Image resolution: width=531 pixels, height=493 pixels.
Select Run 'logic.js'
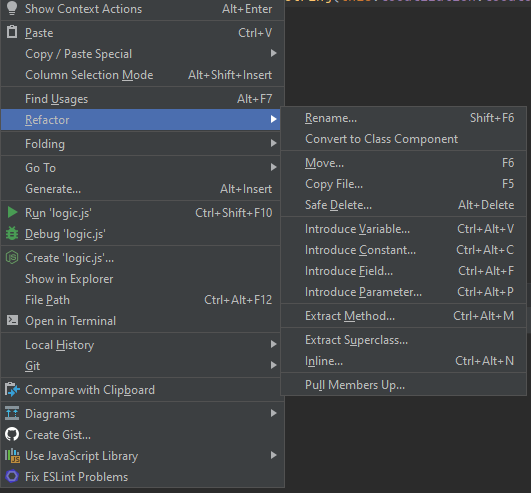pyautogui.click(x=141, y=213)
